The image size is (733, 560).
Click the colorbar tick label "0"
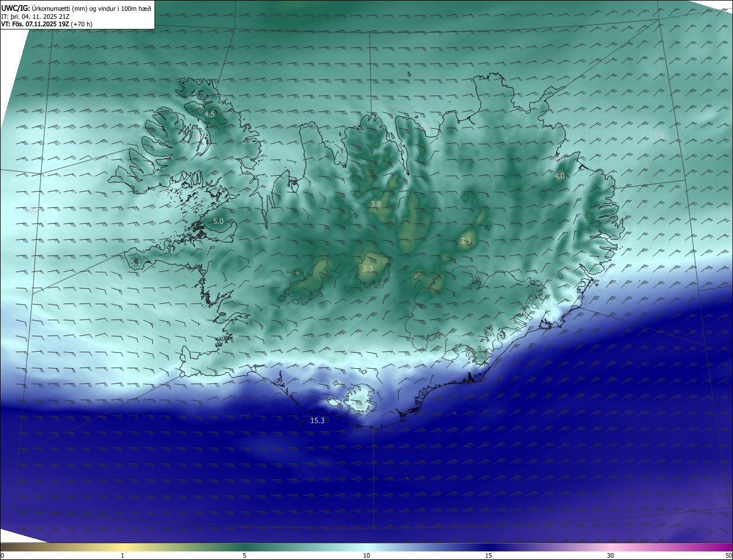(x=2, y=555)
